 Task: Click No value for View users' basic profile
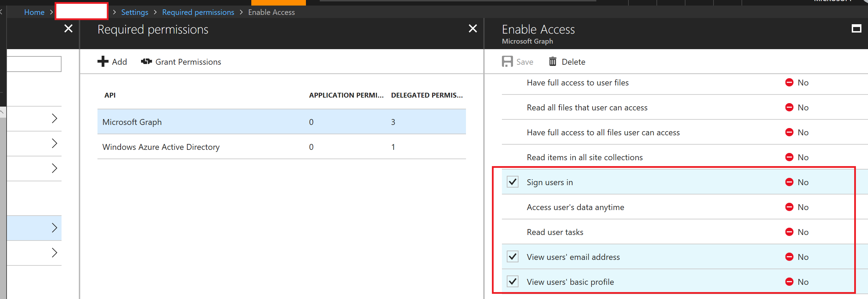click(x=803, y=282)
